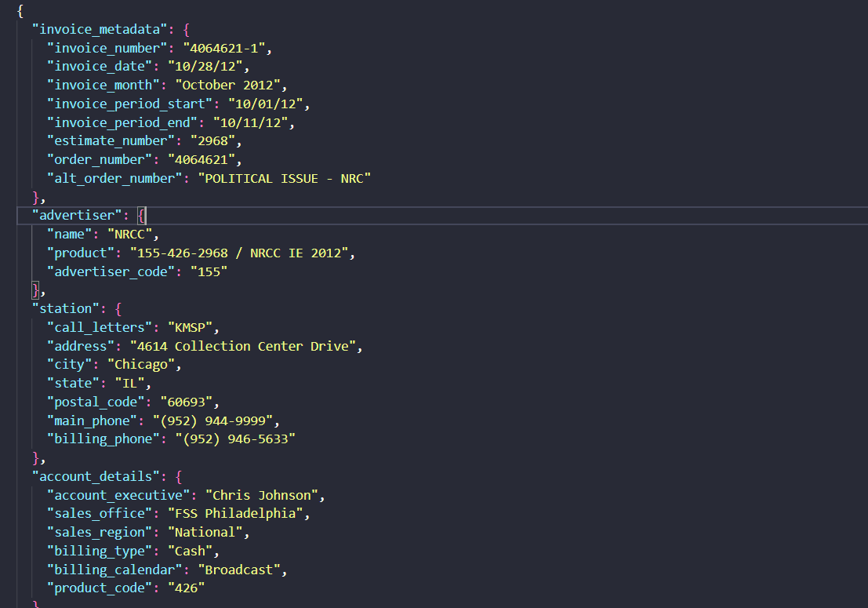Click the "invoice_metadata" key

pyautogui.click(x=100, y=29)
